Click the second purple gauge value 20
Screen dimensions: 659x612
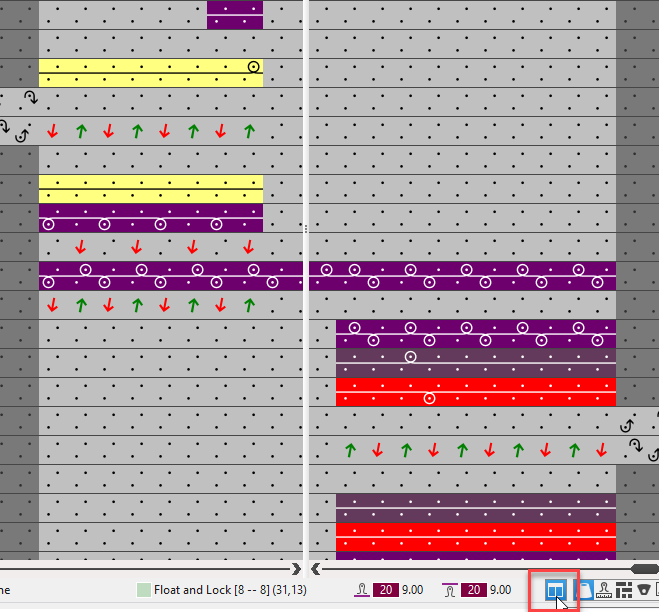474,591
